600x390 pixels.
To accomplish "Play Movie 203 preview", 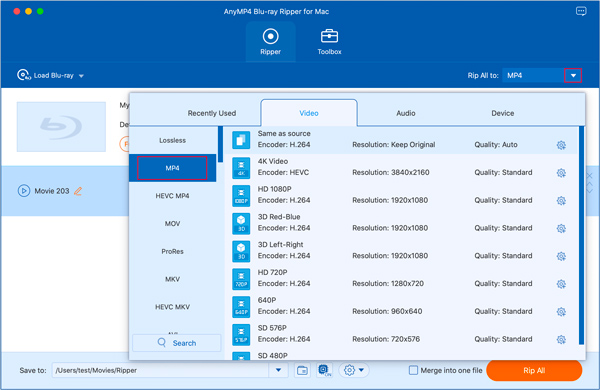I will [24, 191].
